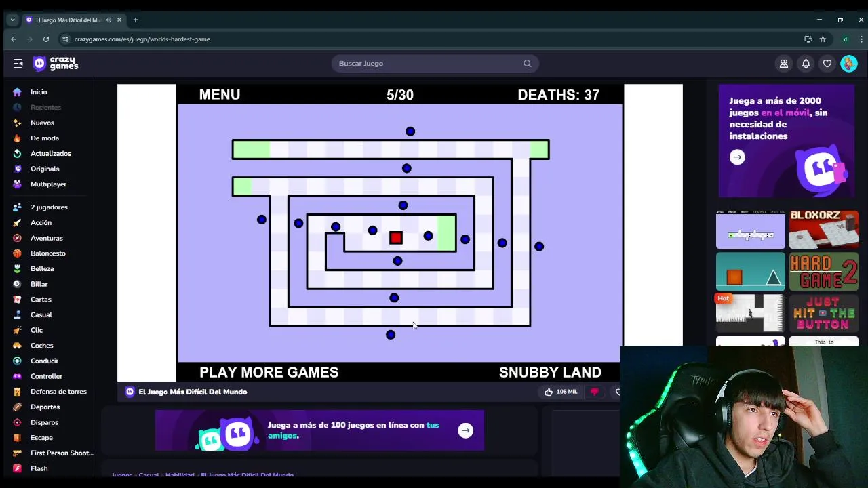
Task: Click the Cartas category icon
Action: (x=17, y=300)
